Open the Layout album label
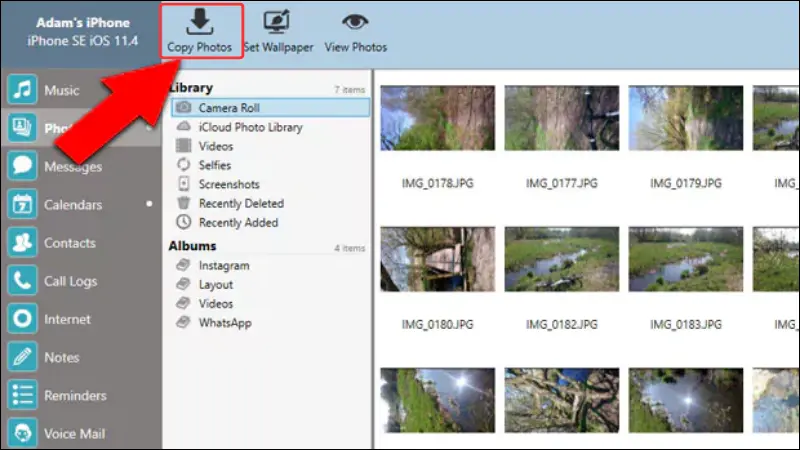The image size is (800, 450). tap(216, 285)
